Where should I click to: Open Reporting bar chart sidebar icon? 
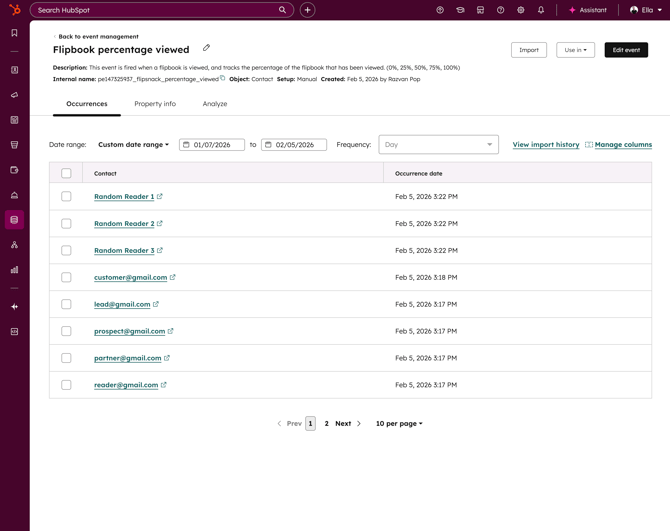(14, 270)
